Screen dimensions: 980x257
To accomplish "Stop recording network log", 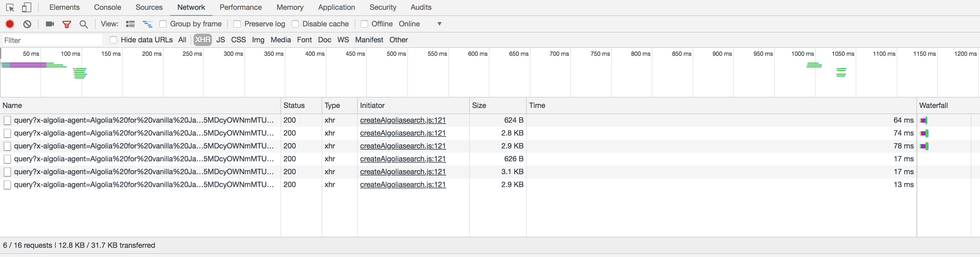I will (10, 24).
